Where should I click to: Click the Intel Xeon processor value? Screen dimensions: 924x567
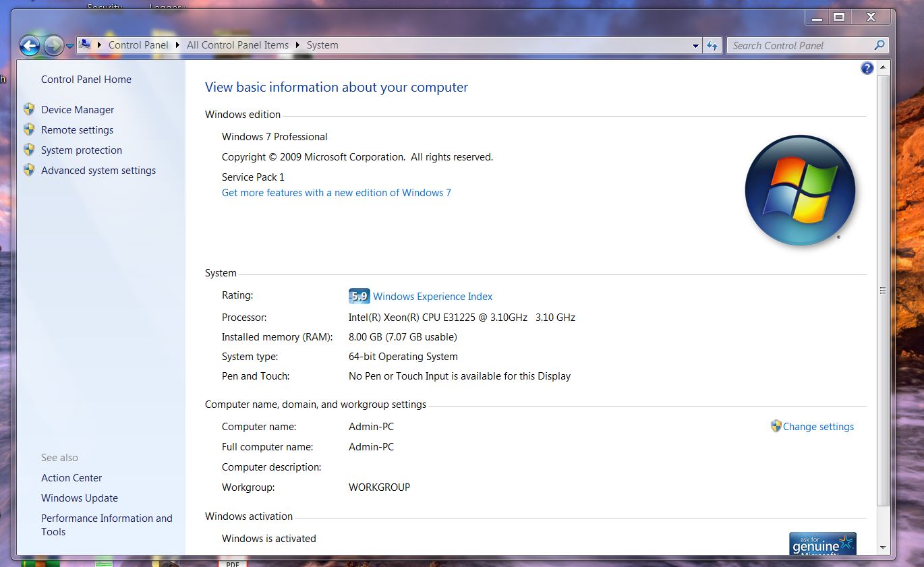[462, 318]
